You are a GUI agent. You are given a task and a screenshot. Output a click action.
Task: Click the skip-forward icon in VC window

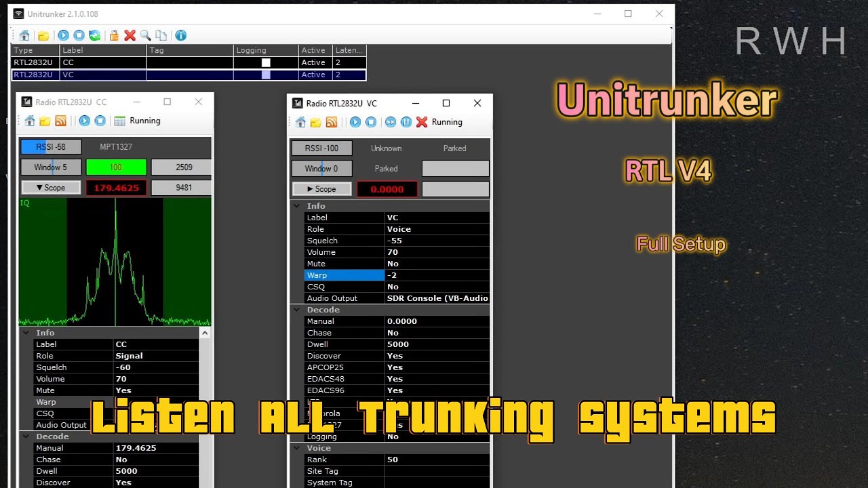(x=391, y=122)
